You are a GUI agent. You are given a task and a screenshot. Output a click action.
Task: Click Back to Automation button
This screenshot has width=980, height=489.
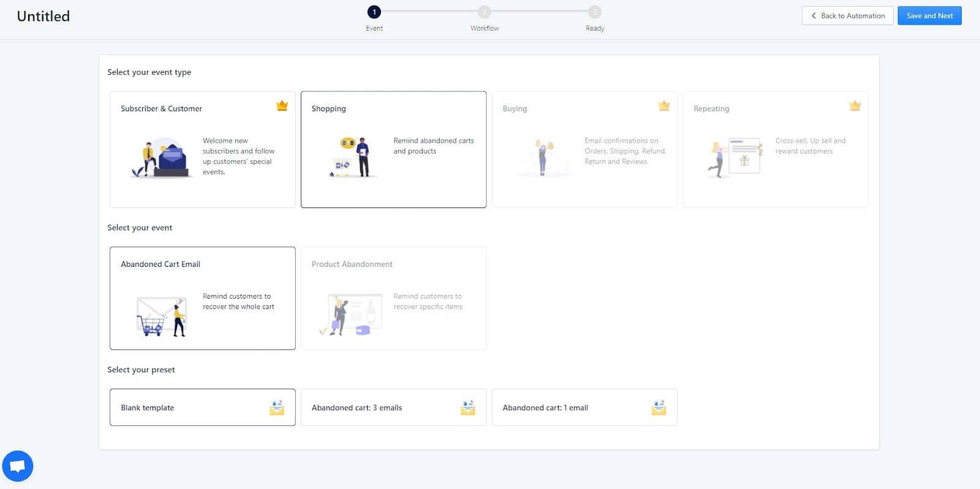[x=847, y=16]
